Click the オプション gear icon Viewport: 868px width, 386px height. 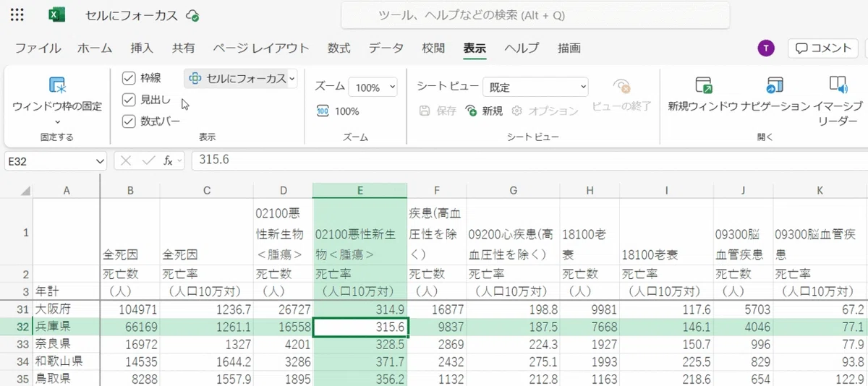516,111
